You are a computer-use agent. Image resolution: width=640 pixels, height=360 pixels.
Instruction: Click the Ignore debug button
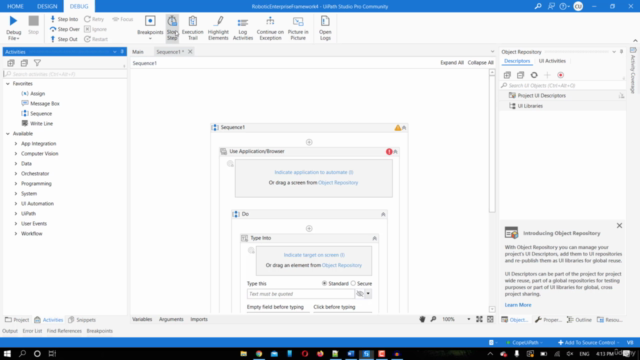click(x=96, y=29)
